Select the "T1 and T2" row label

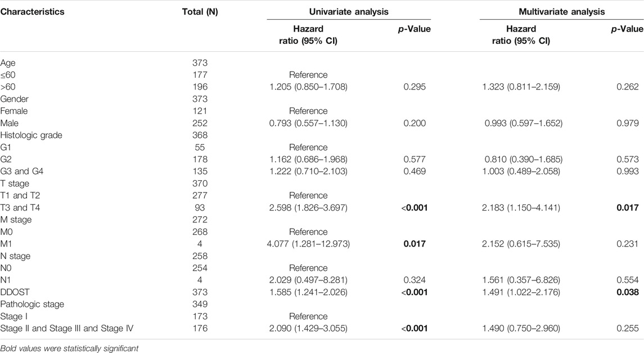pyautogui.click(x=20, y=195)
